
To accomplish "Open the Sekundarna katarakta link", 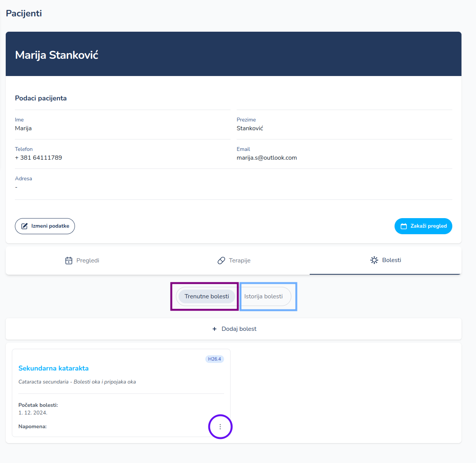I will (54, 368).
